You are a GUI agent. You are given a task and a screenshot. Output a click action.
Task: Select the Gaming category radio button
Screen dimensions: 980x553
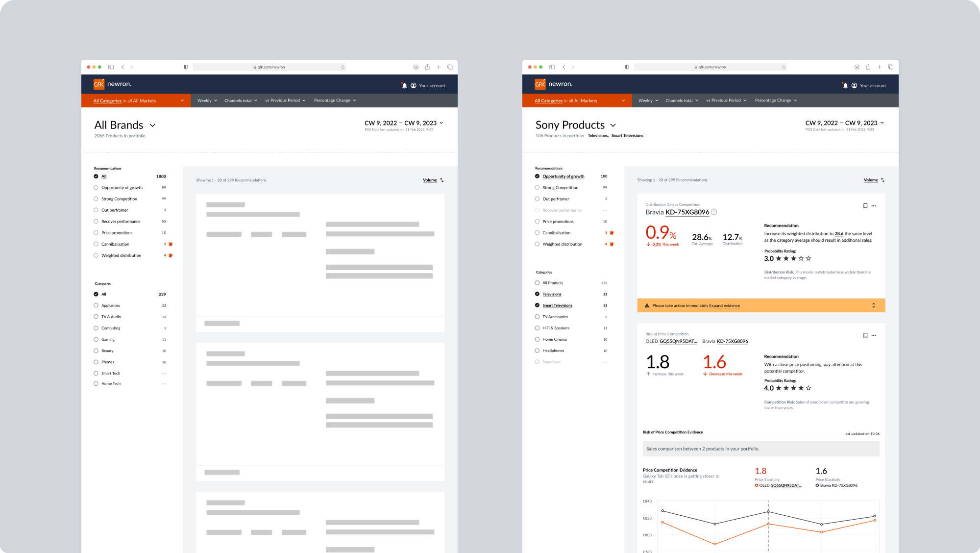click(96, 339)
